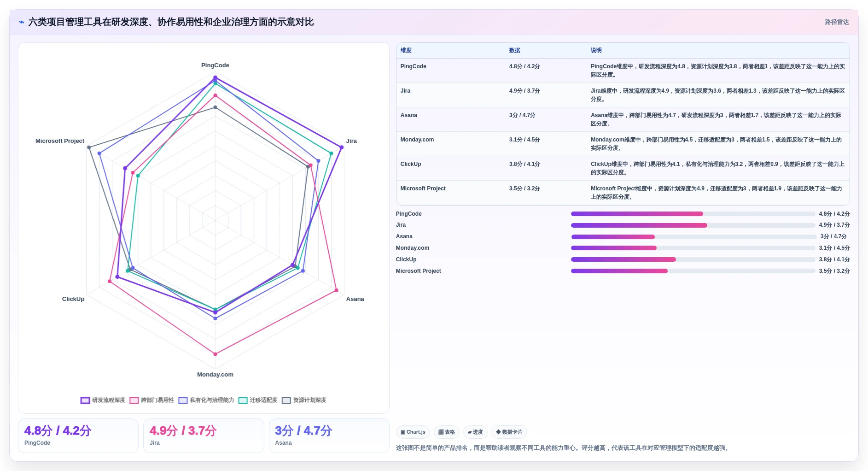Toggle the 私有化与治理能力 legend series

click(206, 400)
